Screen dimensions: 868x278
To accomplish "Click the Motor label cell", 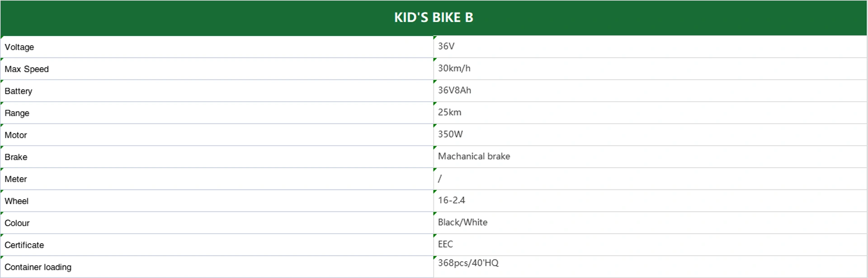I will coord(217,135).
